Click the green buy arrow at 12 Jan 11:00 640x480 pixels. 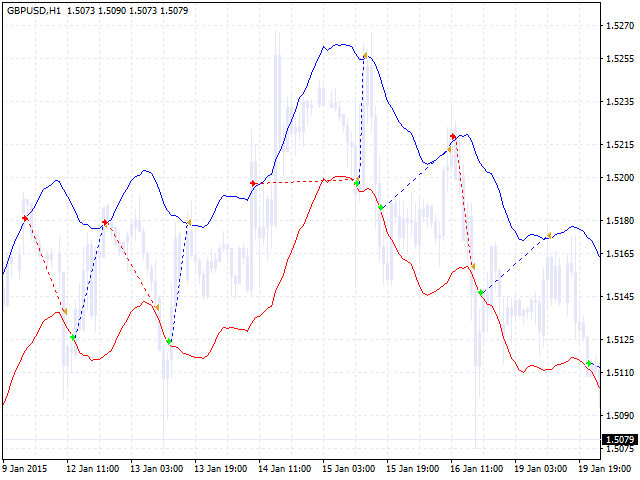tap(73, 337)
